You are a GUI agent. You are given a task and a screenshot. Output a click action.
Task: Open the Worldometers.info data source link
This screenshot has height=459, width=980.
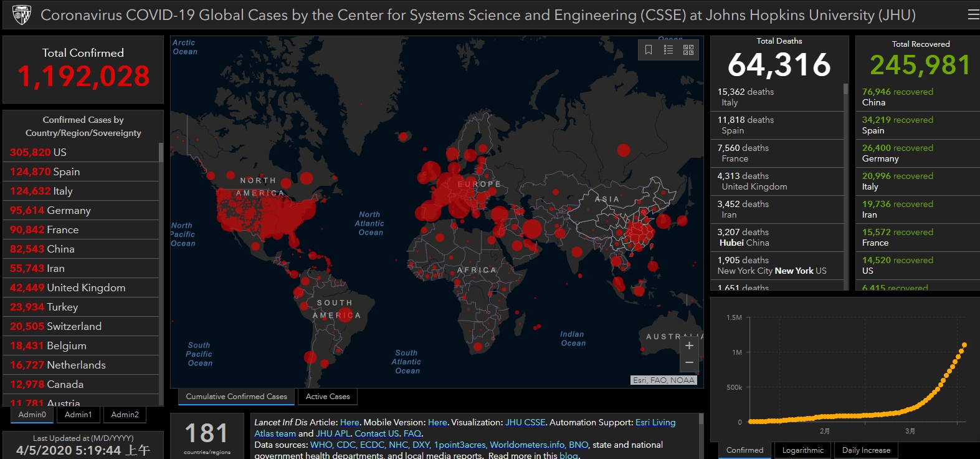(527, 445)
